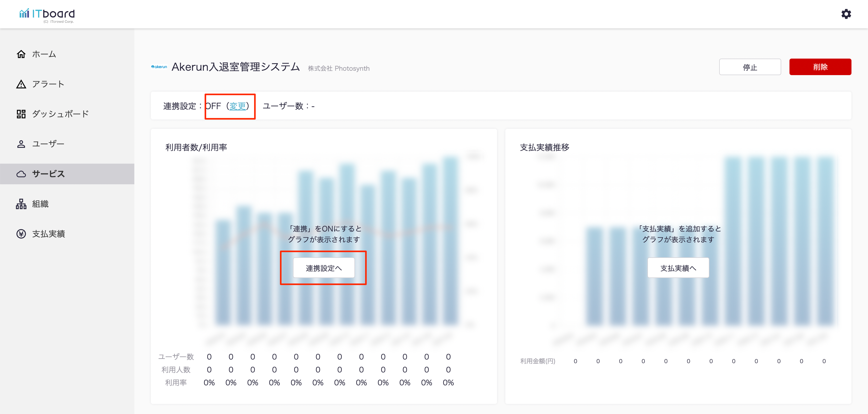Viewport: 868px width, 414px height.
Task: Open ダッシュボード menu item
Action: (x=60, y=114)
